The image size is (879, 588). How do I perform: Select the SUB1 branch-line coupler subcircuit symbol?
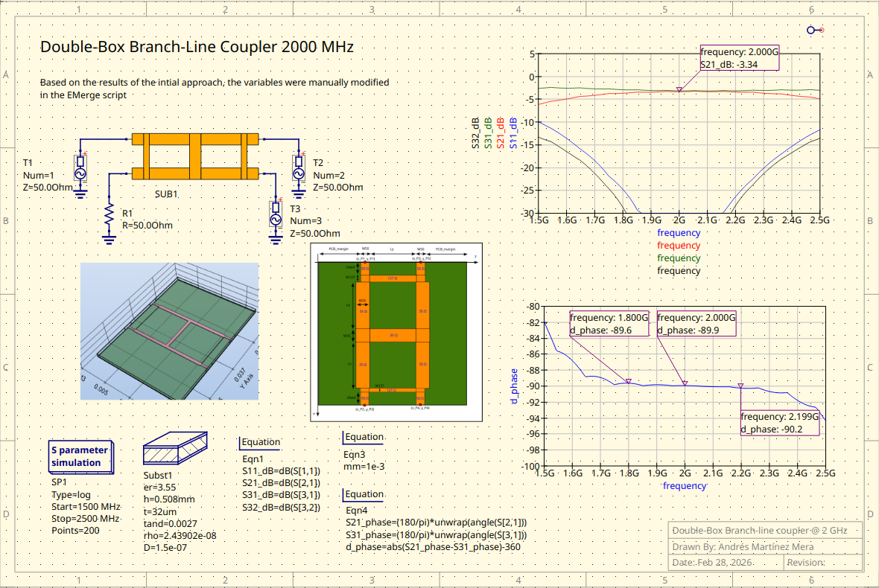click(195, 156)
